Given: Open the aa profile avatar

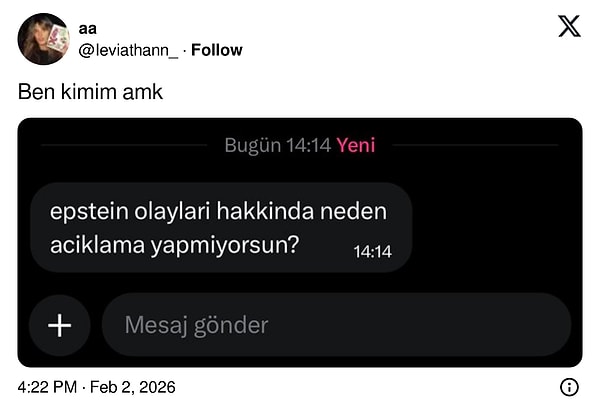Looking at the screenshot, I should coord(44,39).
